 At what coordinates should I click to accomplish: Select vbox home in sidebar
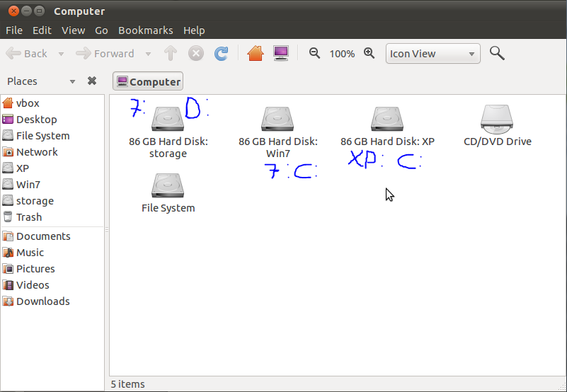[x=53, y=103]
